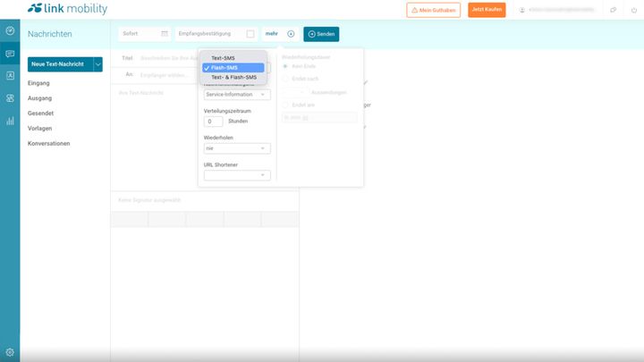
Task: Click the Jetzt Kaufen button
Action: tap(487, 10)
